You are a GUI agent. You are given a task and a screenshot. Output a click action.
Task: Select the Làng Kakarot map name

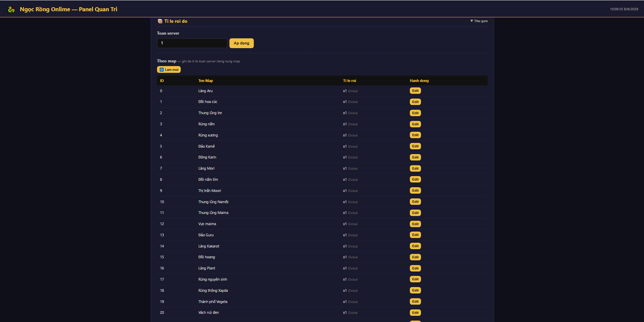coord(209,246)
